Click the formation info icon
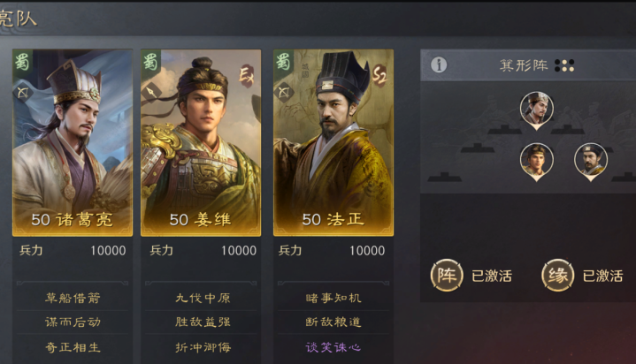The image size is (636, 364). 439,64
